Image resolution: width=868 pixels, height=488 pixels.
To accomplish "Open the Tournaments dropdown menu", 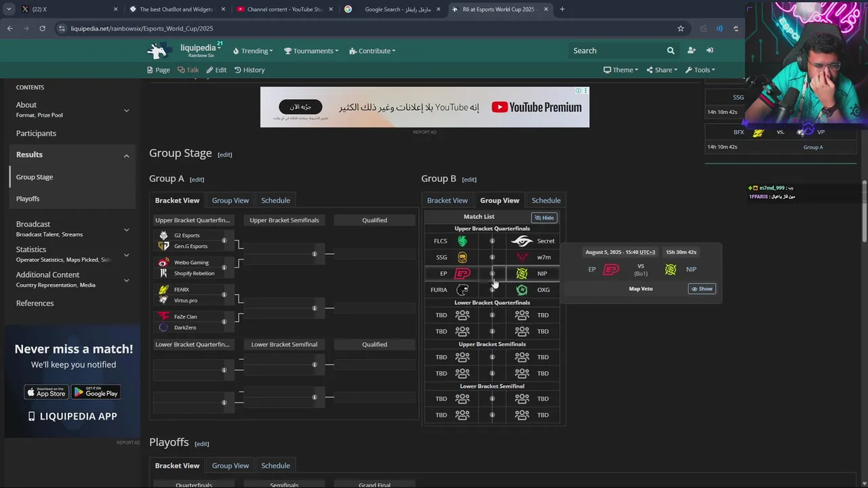I will [311, 51].
